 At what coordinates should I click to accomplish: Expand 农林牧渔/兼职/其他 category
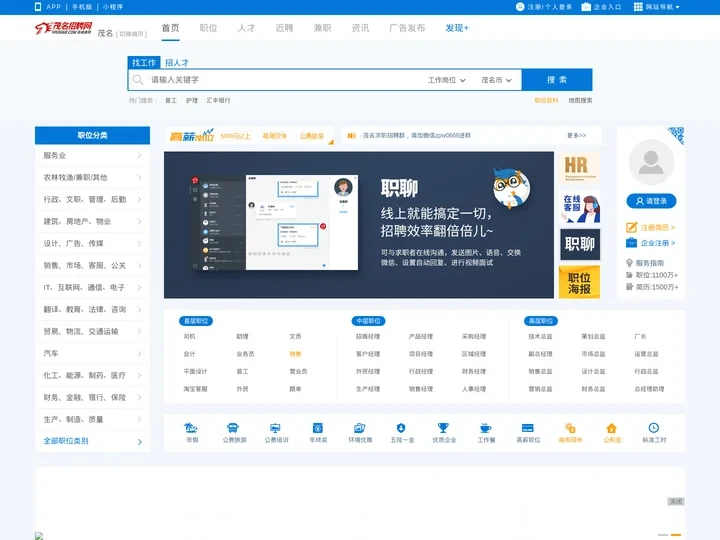tap(92, 178)
